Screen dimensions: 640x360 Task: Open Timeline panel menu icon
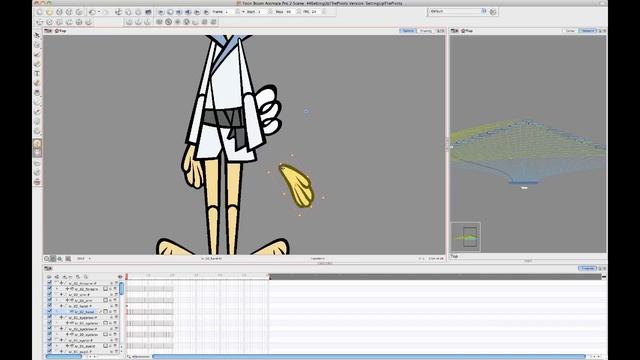click(x=48, y=268)
